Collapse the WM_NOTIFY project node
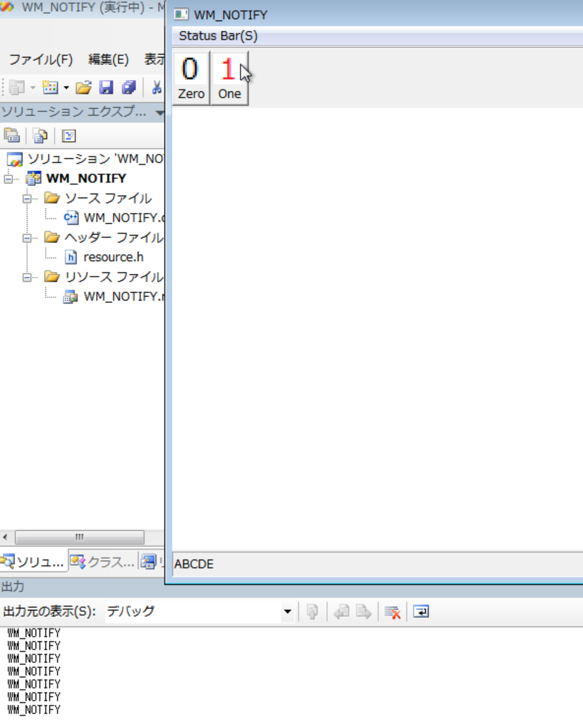Viewport: 583px width, 728px height. (9, 179)
